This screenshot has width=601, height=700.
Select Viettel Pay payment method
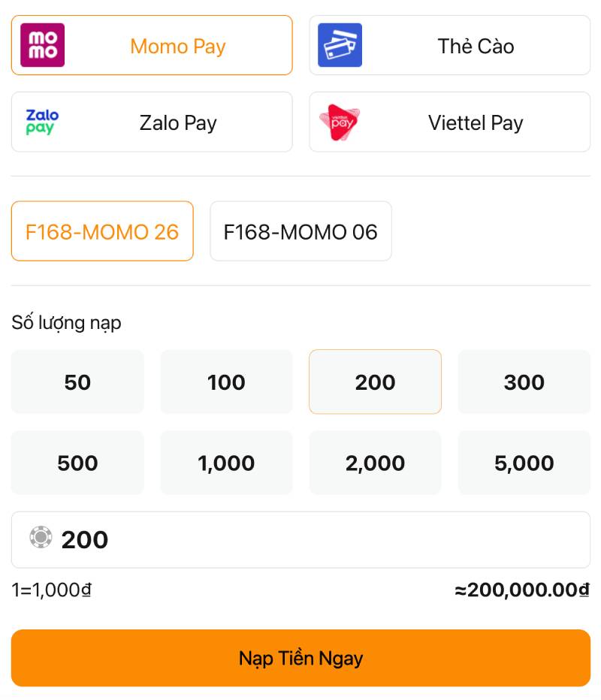[476, 122]
